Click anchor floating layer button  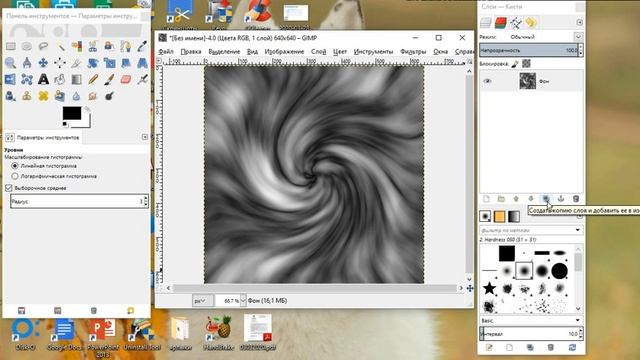coord(561,199)
